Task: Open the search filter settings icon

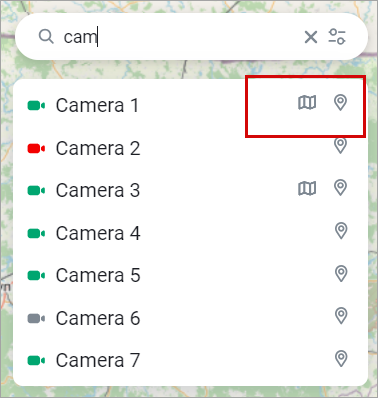Action: tap(337, 37)
